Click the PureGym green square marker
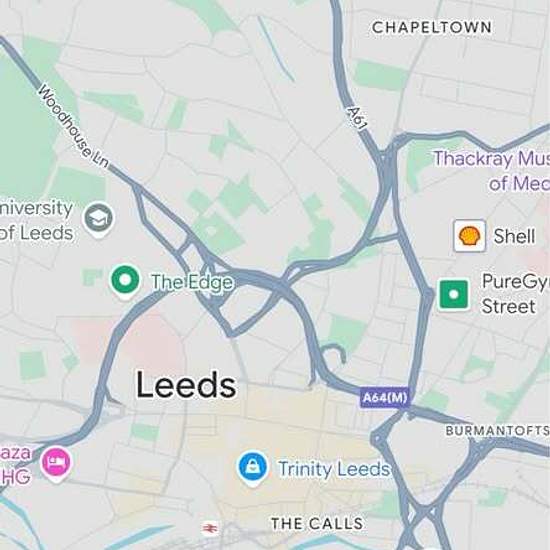Screen dimensions: 550x550 (x=454, y=295)
